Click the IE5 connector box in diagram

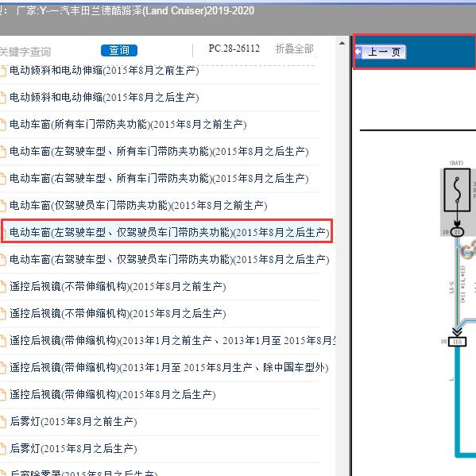click(x=457, y=342)
